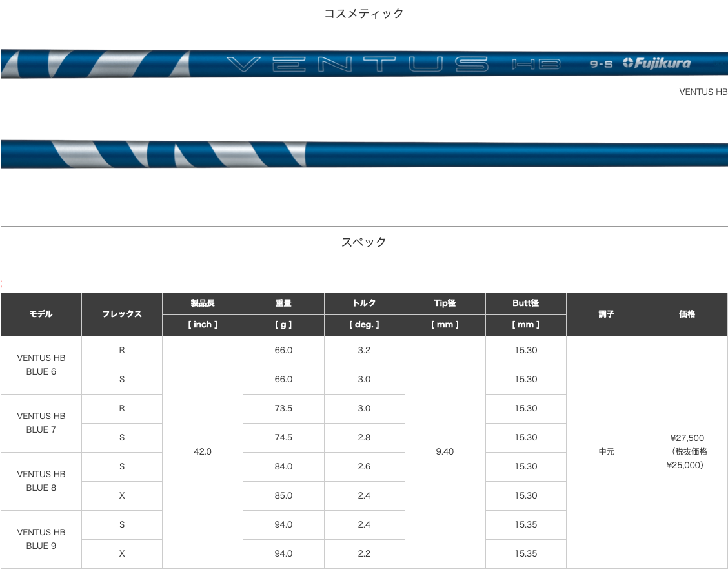Select the VENTUS HB BLUE 8 model cell
The image size is (728, 576).
41,481
